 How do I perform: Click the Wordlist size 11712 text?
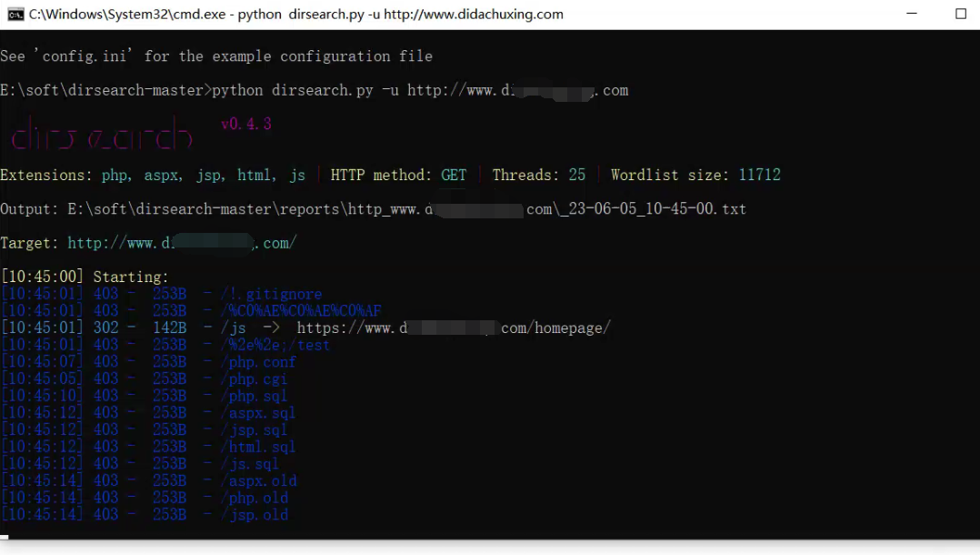click(x=700, y=174)
